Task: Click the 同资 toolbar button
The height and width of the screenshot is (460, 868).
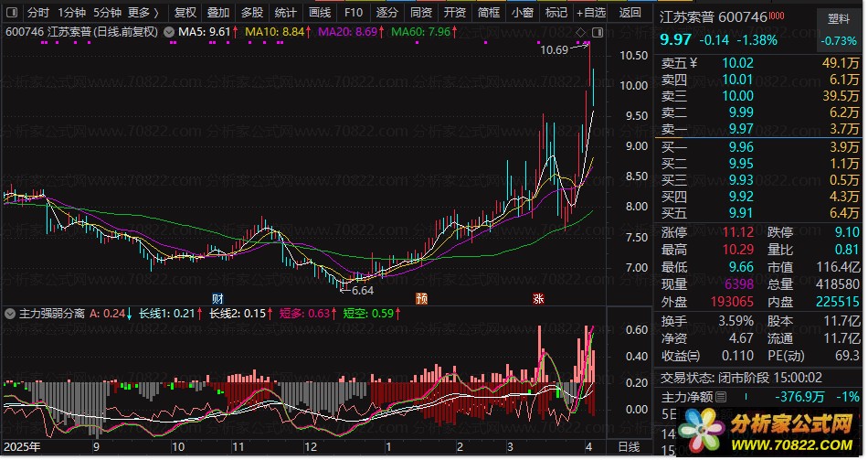Action: click(420, 12)
